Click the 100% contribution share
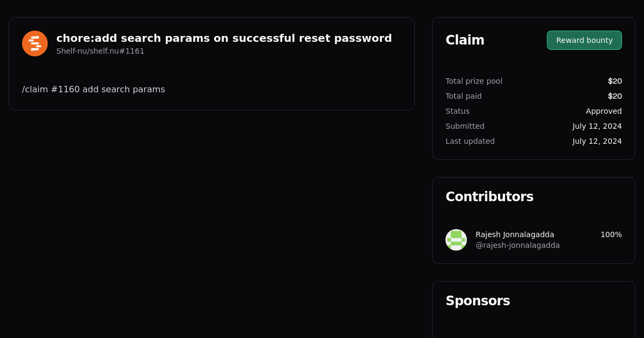Image resolution: width=644 pixels, height=338 pixels. pyautogui.click(x=611, y=234)
